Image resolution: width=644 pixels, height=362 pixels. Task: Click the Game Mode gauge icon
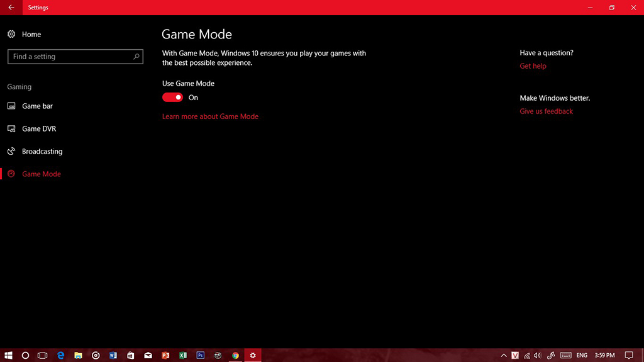(x=11, y=174)
